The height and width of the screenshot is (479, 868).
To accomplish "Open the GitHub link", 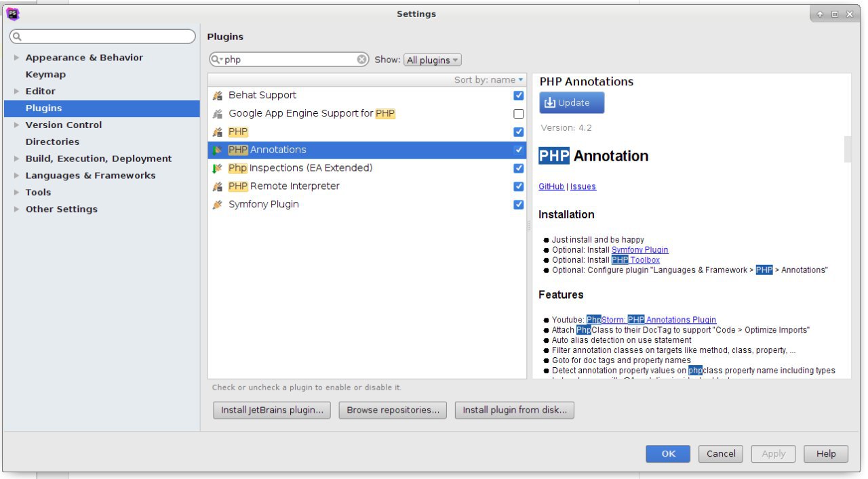I will (x=551, y=187).
